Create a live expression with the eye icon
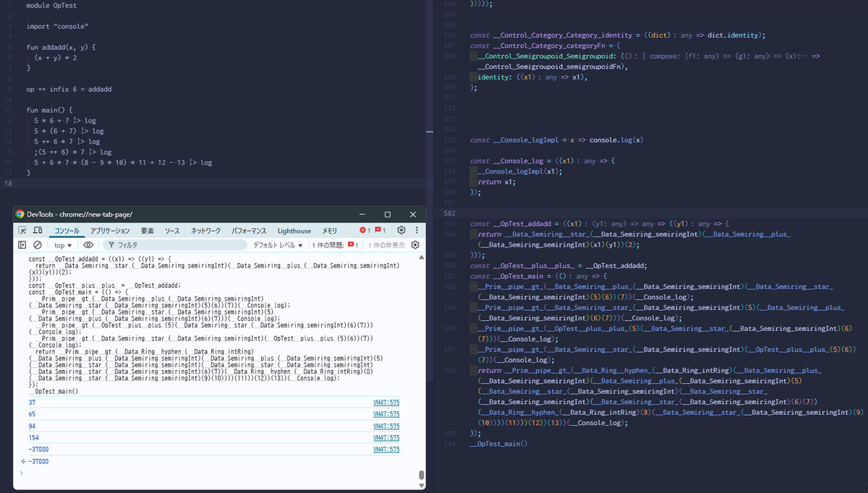Viewport: 868px width, 493px height. click(x=88, y=245)
